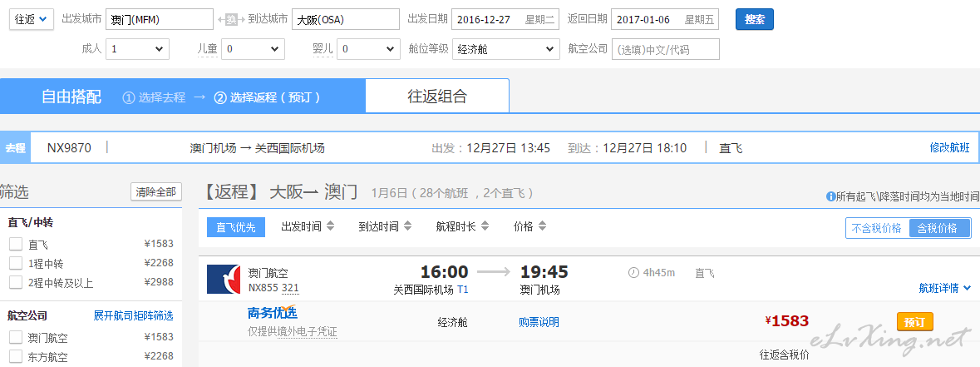Screen dimensions: 980x367
Task: Open the 购票说明 link
Action: tap(539, 322)
